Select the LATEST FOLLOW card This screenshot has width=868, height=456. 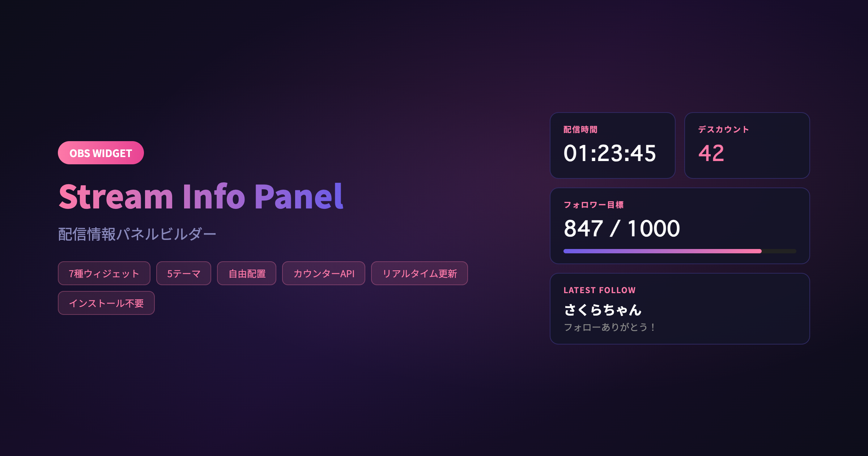680,308
